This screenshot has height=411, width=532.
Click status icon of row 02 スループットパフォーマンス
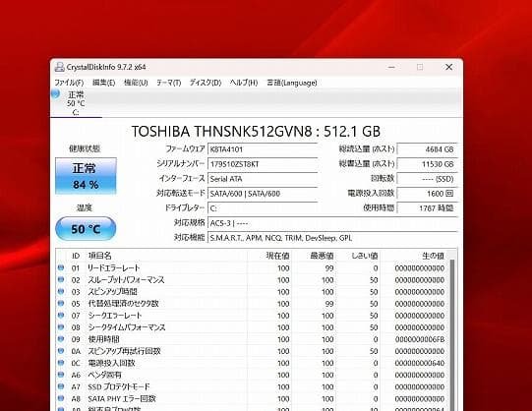click(x=61, y=280)
